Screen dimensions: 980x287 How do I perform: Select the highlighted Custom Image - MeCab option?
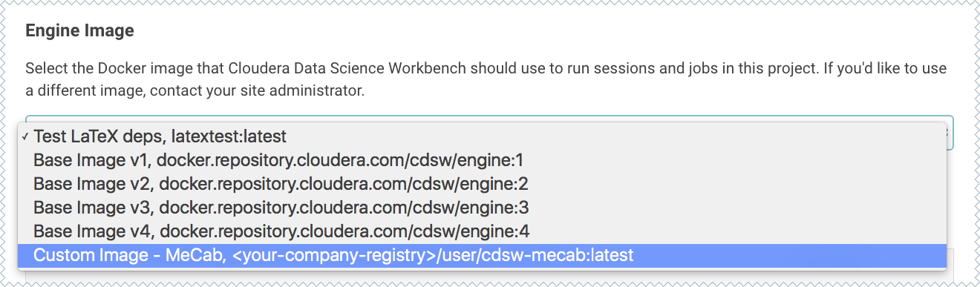tap(483, 255)
